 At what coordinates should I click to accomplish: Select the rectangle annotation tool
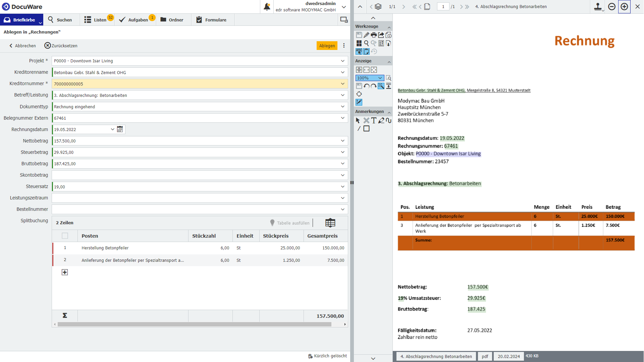tap(366, 128)
